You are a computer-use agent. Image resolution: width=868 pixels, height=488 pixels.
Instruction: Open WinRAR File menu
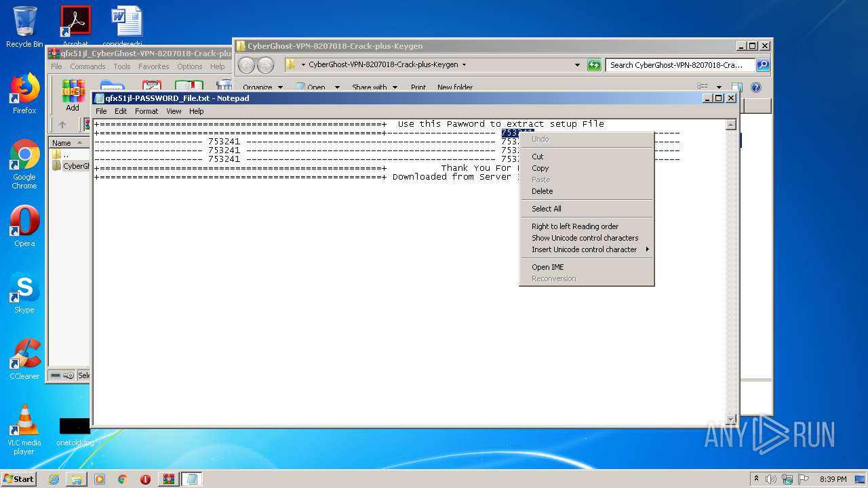[x=56, y=66]
